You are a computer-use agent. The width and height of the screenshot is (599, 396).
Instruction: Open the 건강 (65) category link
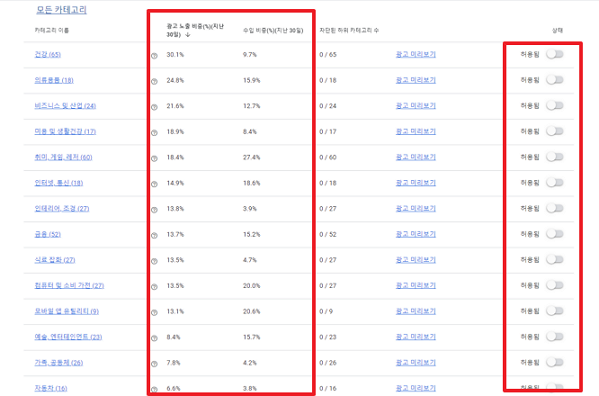point(48,54)
